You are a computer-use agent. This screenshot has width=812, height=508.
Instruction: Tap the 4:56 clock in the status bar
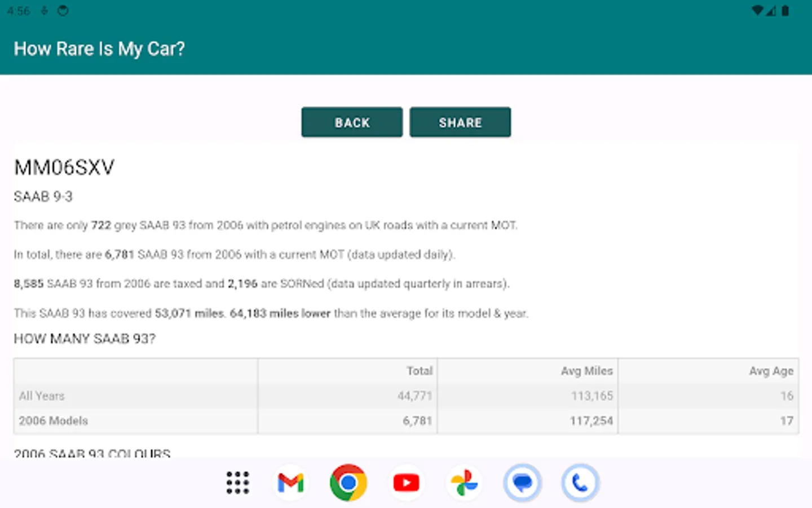click(19, 11)
